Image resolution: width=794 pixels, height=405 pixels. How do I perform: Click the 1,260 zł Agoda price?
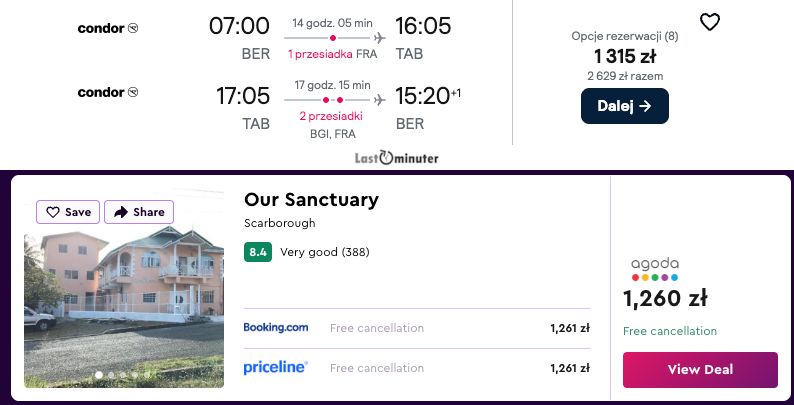665,298
